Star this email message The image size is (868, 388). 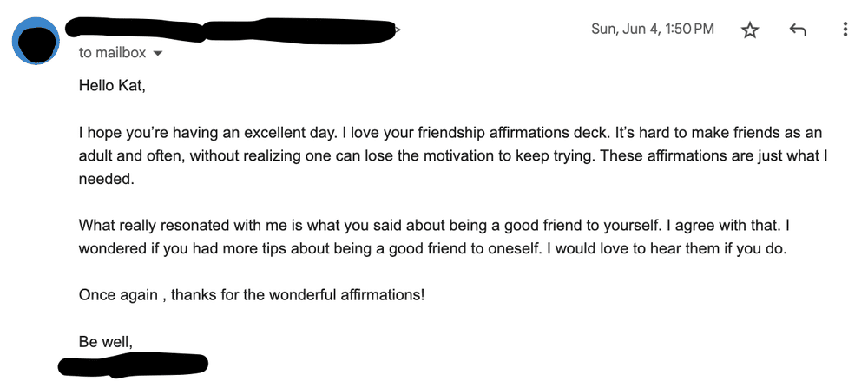750,30
